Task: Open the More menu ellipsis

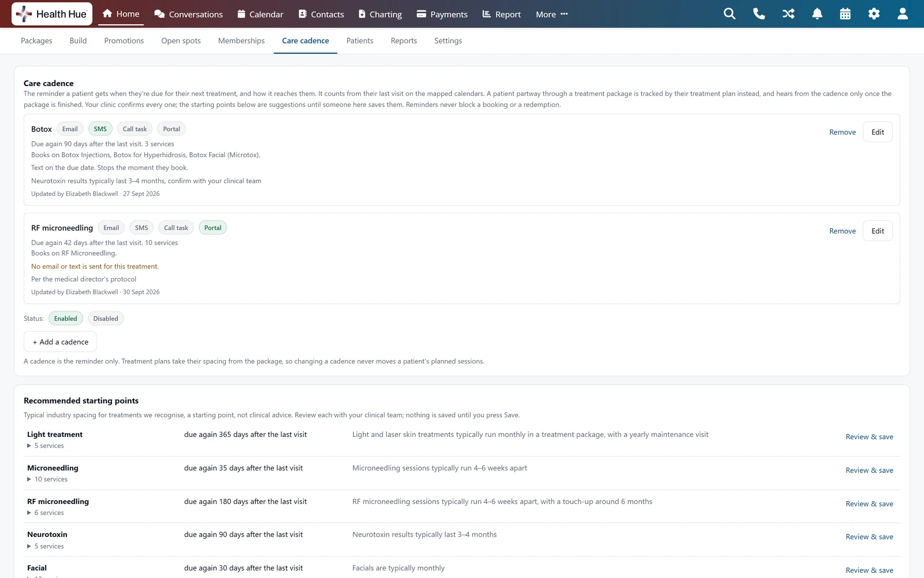Action: 552,14
